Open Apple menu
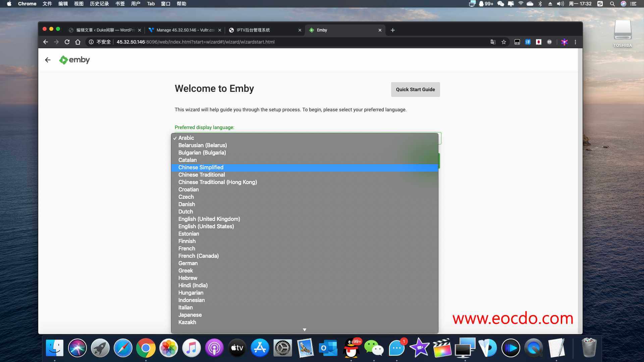 coord(9,4)
